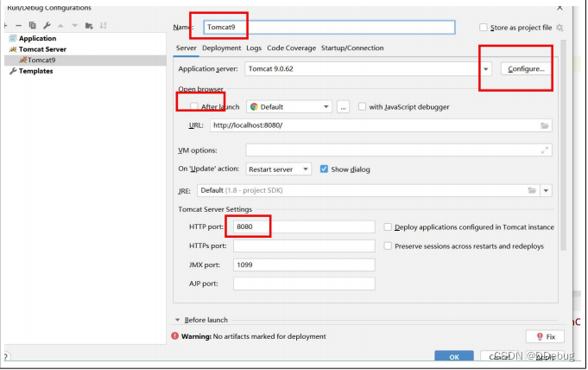
Task: Move configuration down with arrow icon
Action: [75, 26]
